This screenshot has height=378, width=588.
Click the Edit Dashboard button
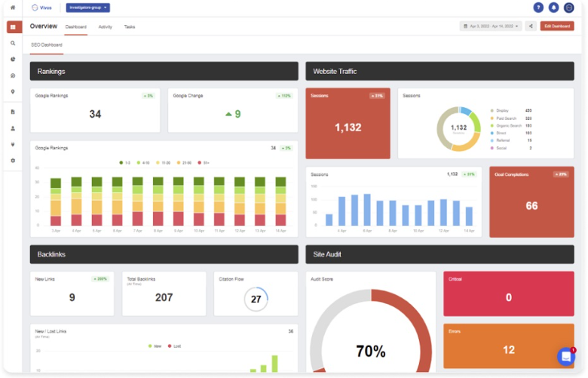(557, 26)
